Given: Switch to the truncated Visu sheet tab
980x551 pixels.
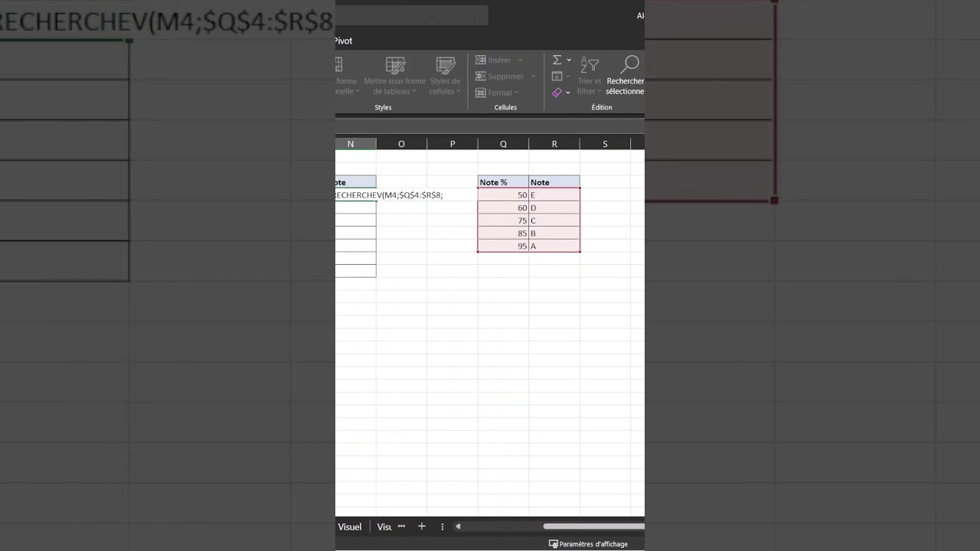Looking at the screenshot, I should [384, 527].
